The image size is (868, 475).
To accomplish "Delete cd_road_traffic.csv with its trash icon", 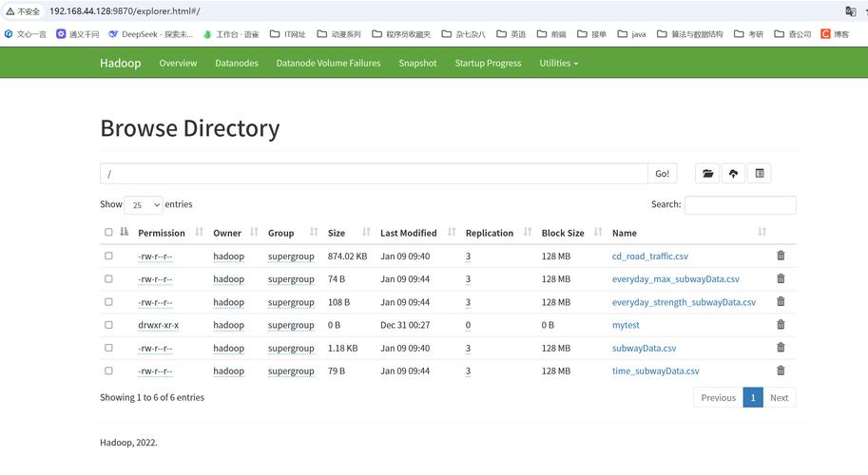I will pyautogui.click(x=781, y=256).
